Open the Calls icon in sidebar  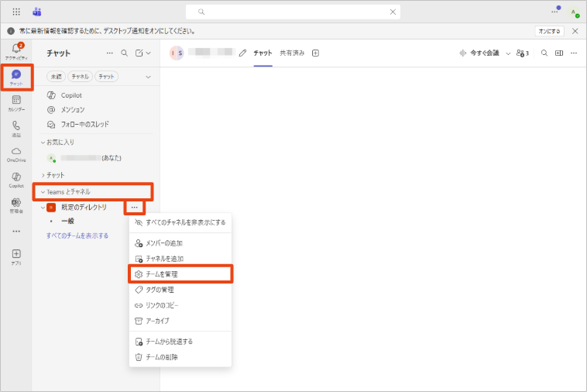tap(15, 128)
